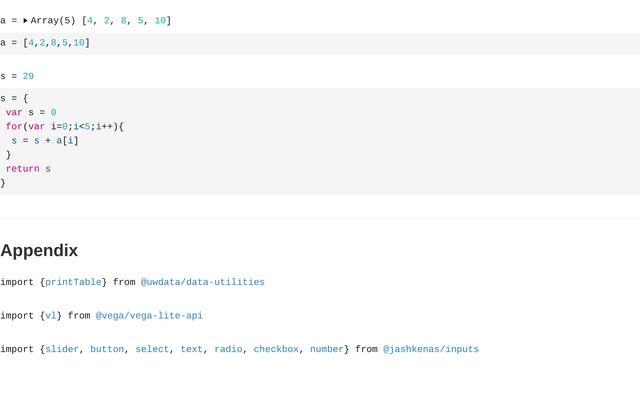
Task: Click the slider import link
Action: coord(62,350)
